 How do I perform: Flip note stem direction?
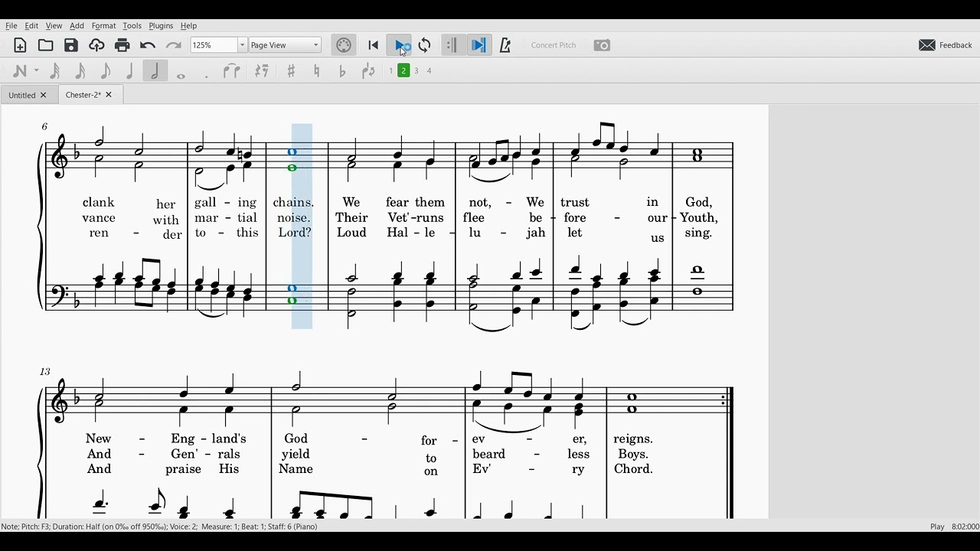coord(368,71)
